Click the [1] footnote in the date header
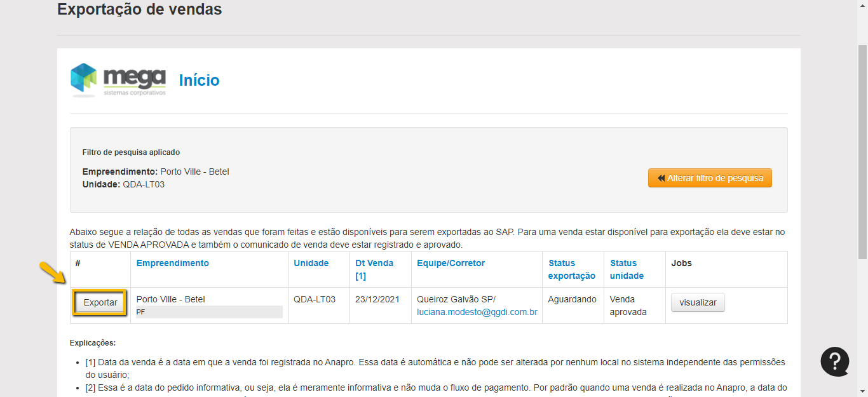 (x=360, y=276)
